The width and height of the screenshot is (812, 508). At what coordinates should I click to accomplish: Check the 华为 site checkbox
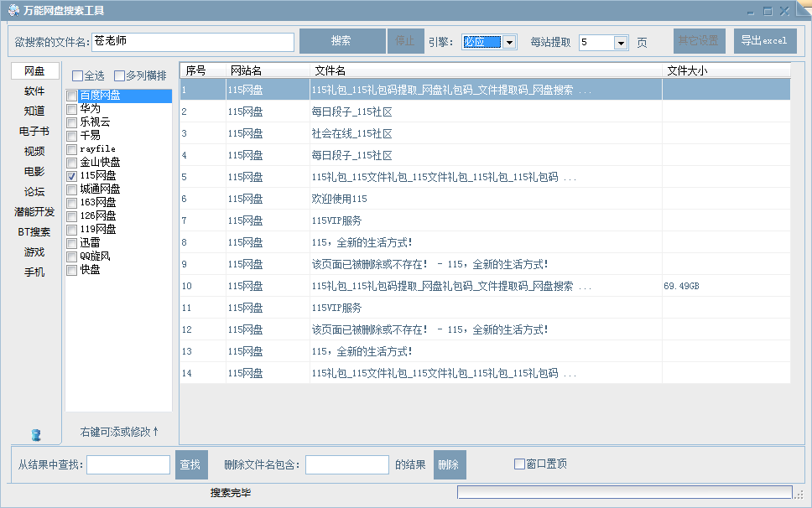[x=72, y=109]
